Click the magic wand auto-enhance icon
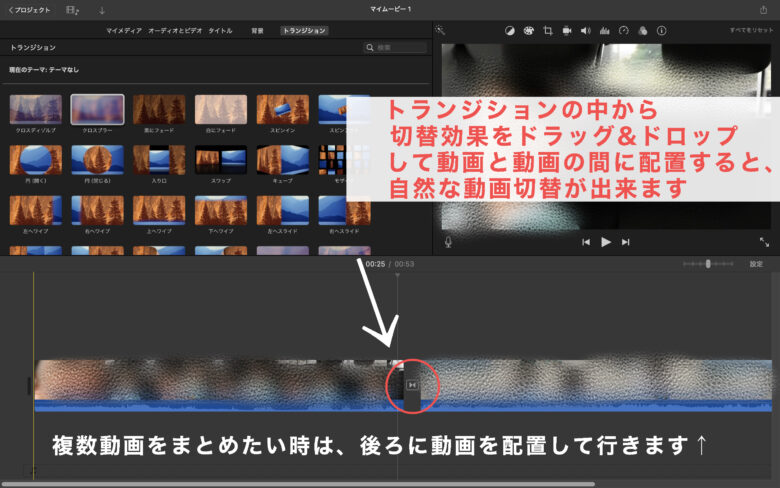The image size is (780, 488). point(441,31)
